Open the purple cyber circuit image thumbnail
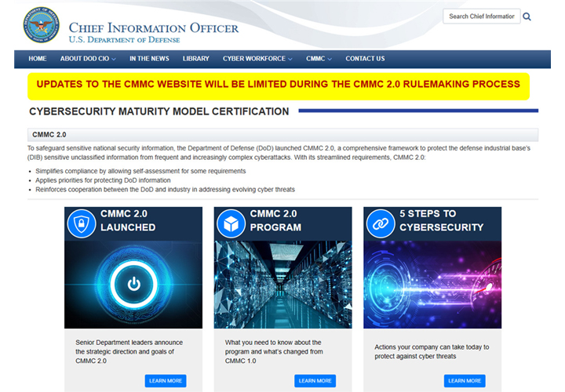 tap(432, 285)
